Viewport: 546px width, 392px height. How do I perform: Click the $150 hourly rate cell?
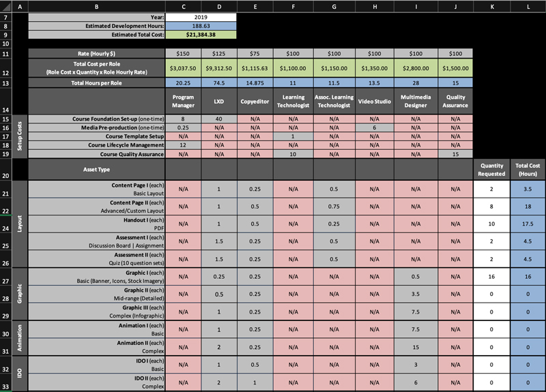pos(182,53)
